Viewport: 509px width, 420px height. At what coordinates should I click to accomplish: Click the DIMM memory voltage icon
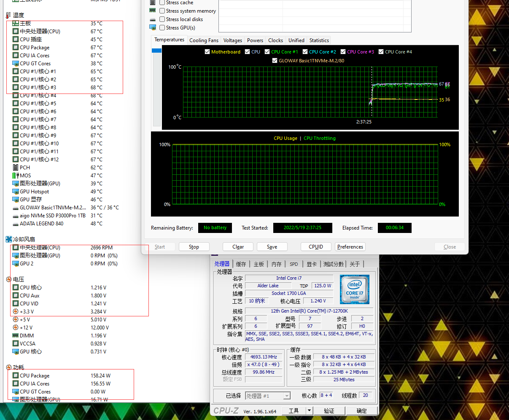pyautogui.click(x=16, y=335)
